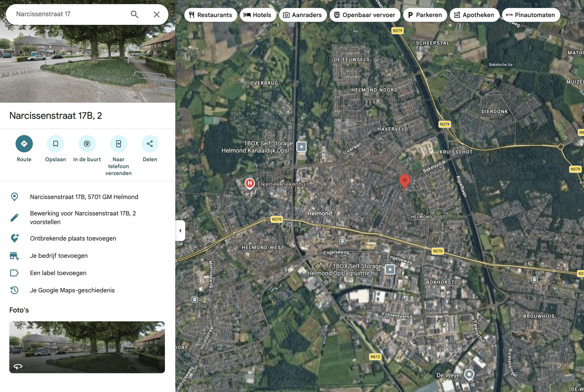Click the train station icon near Engelseweg
This screenshot has height=392, width=584.
click(342, 241)
